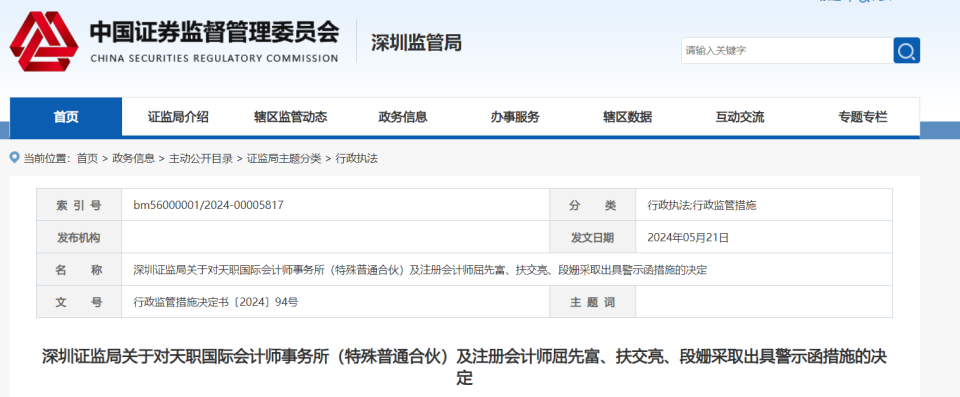This screenshot has height=397, width=960.
Task: Click the 名称 row title text in table
Action: coord(420,270)
